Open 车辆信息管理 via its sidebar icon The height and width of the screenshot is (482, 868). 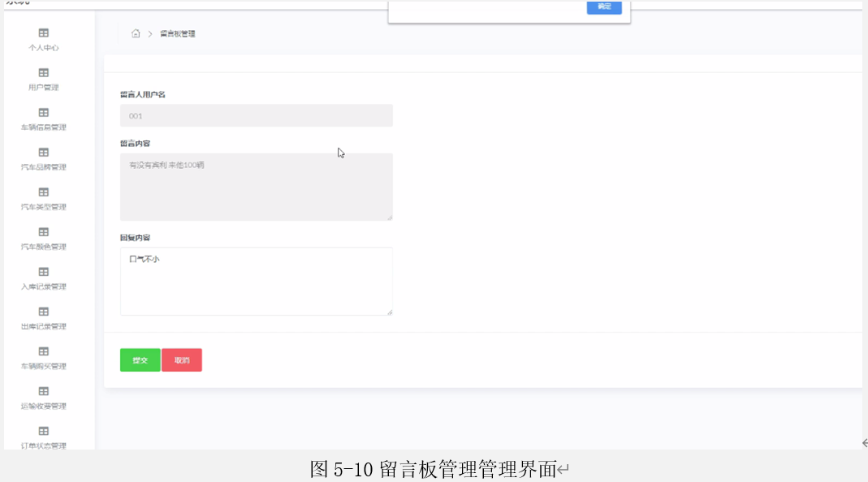click(42, 112)
